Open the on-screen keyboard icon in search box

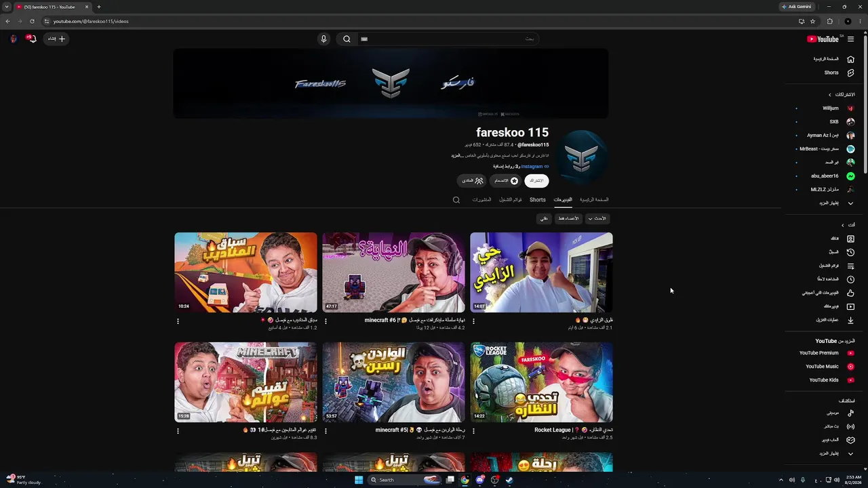[x=364, y=39]
